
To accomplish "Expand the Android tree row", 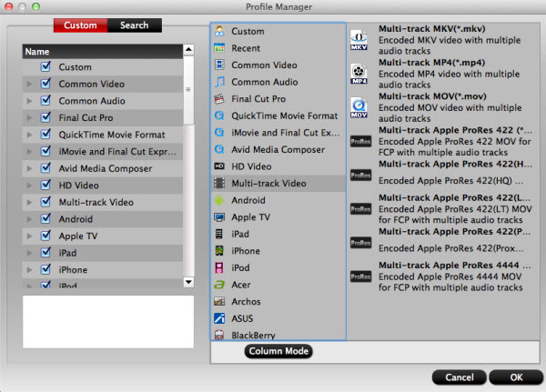I will click(30, 219).
